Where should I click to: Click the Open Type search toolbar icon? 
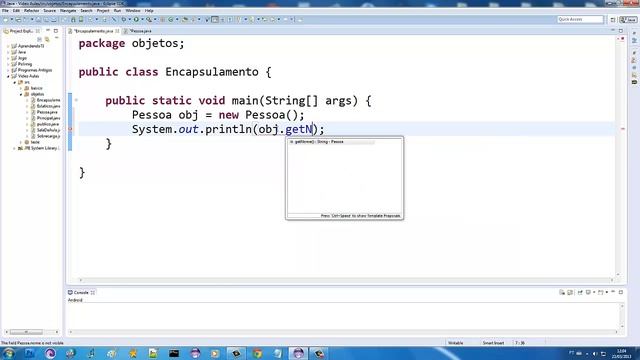click(x=185, y=20)
